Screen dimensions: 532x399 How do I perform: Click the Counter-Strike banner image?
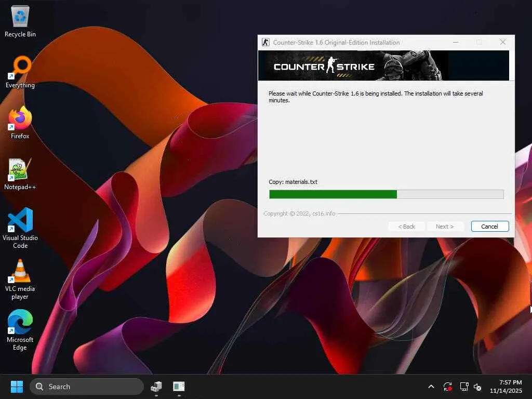point(383,65)
